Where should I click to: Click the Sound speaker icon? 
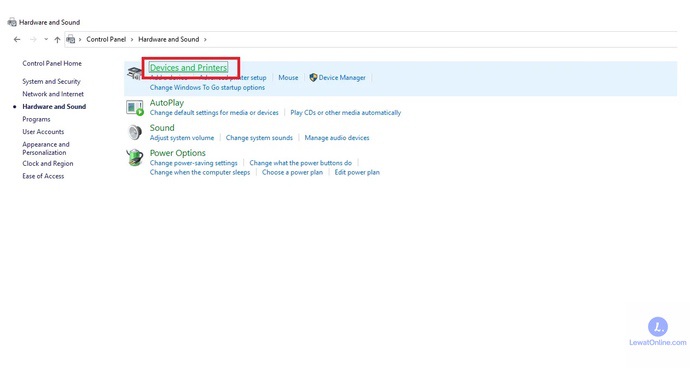135,132
